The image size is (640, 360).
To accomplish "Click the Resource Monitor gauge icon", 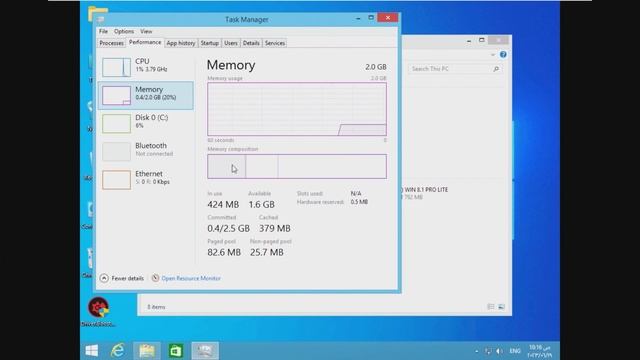I will [x=155, y=278].
